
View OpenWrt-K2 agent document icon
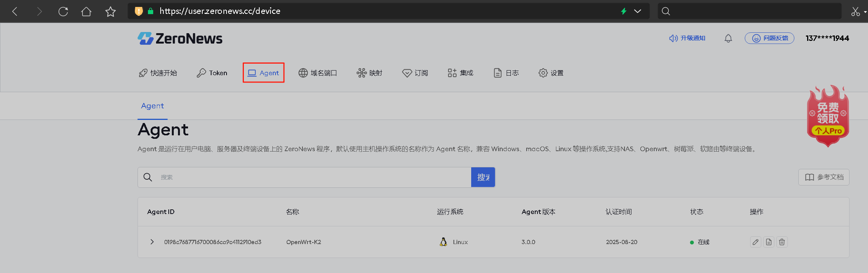pyautogui.click(x=769, y=242)
